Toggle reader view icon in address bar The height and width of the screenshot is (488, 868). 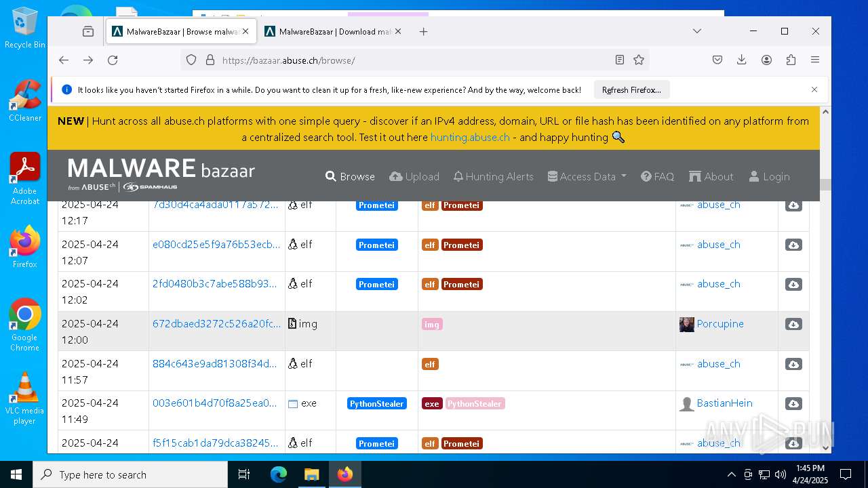point(620,60)
